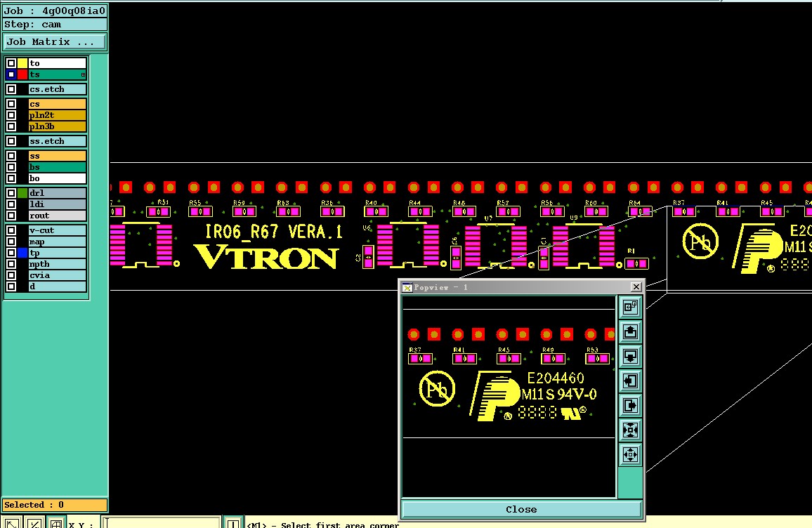Zoom out Popview using outward arrows icon
The image size is (812, 528).
[630, 454]
